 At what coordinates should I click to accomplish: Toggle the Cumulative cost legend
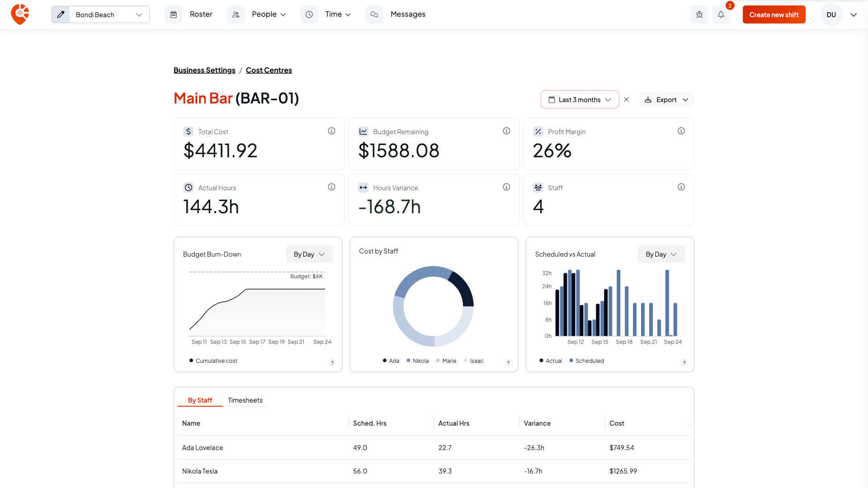pyautogui.click(x=213, y=361)
